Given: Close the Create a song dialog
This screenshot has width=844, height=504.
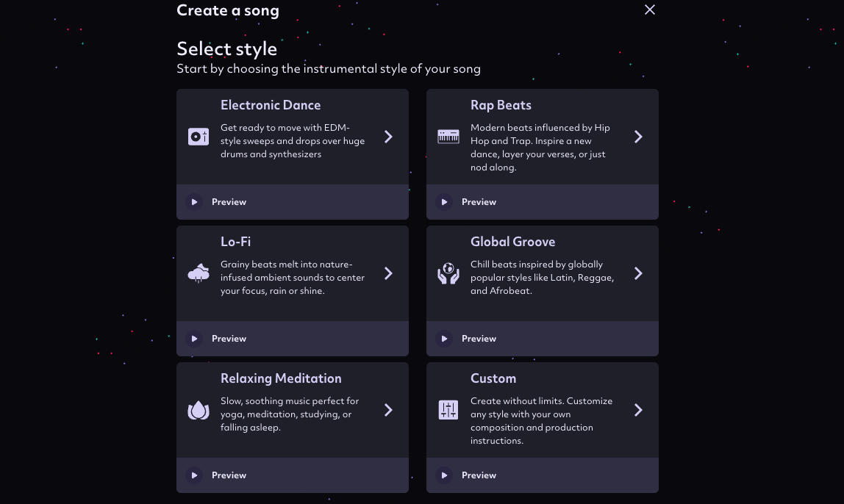Looking at the screenshot, I should 650,10.
